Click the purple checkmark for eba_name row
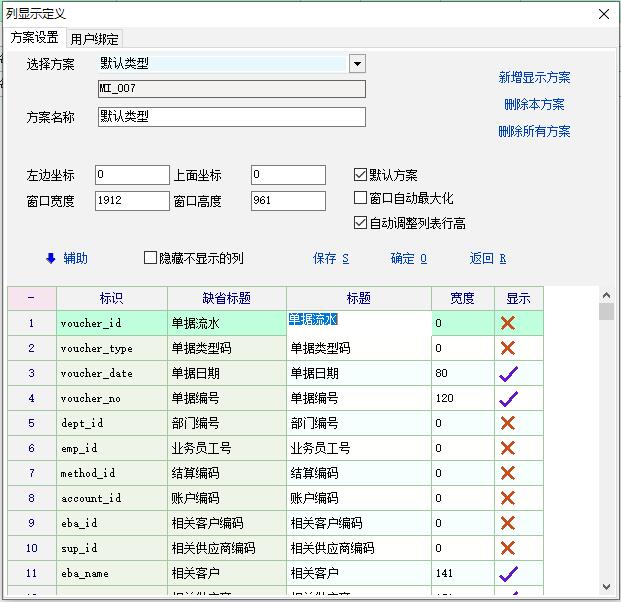Viewport: 621px width, 602px height. tap(508, 573)
